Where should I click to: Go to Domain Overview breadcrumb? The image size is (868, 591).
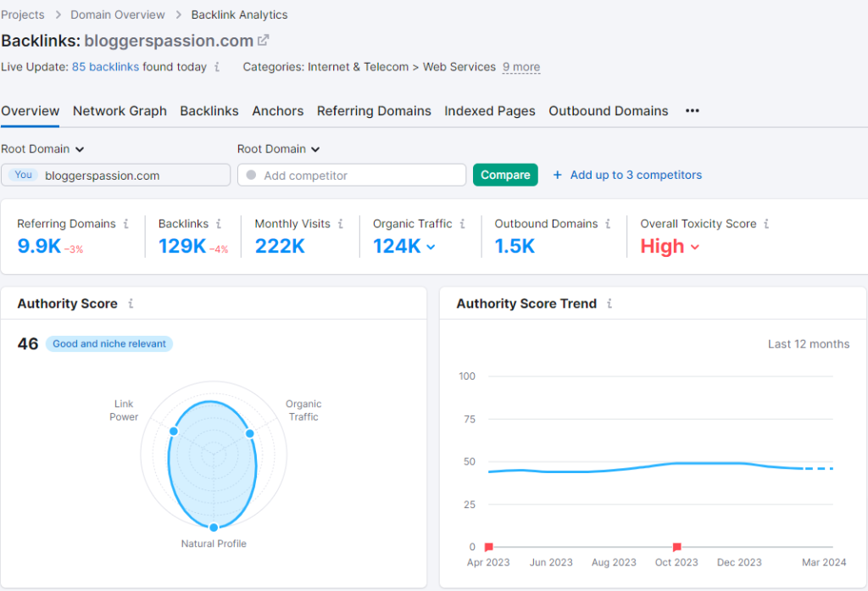(117, 15)
